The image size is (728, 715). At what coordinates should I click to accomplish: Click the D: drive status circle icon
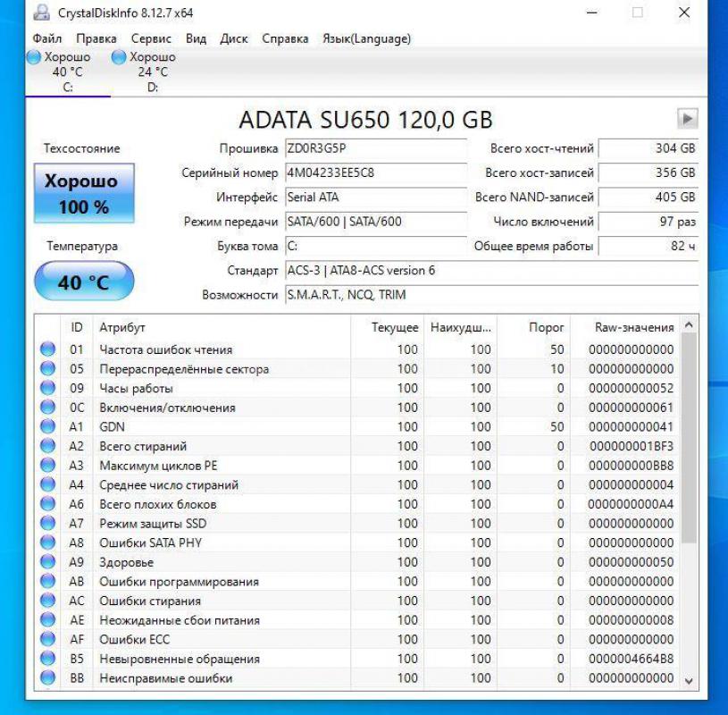click(118, 55)
